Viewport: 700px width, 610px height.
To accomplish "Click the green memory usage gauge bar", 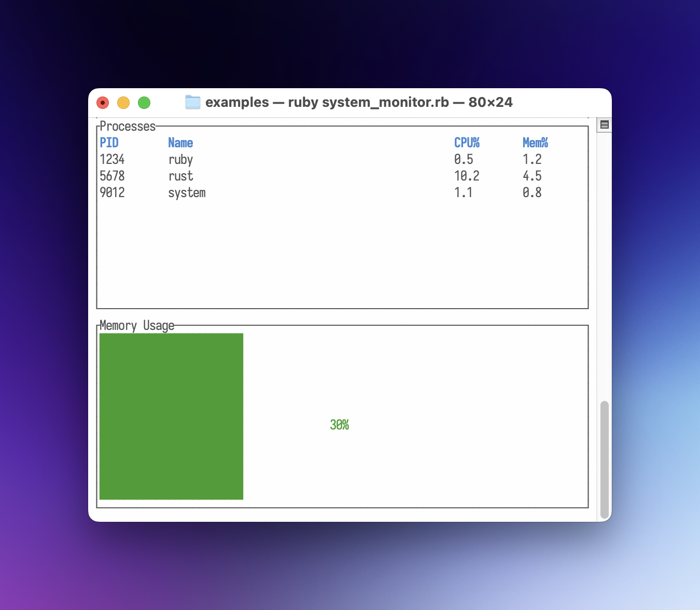I will pos(171,417).
